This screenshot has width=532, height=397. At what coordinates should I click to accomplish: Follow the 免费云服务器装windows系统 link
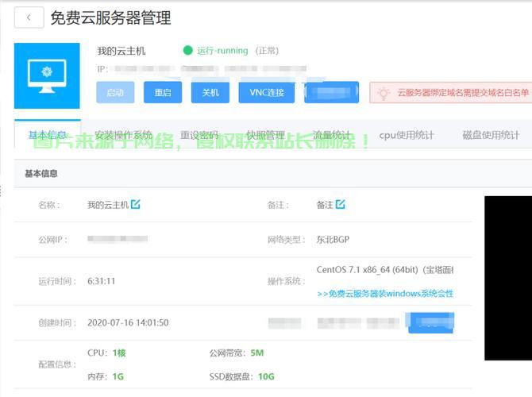[x=385, y=293]
